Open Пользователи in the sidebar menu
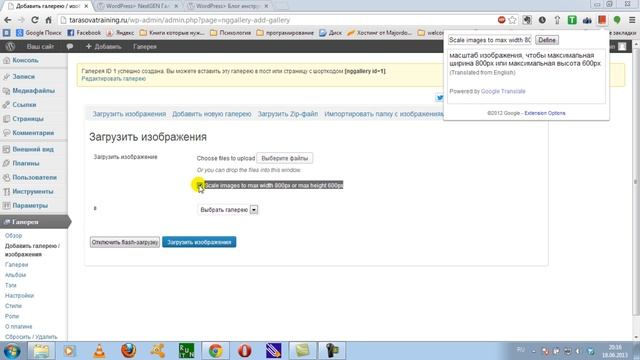The width and height of the screenshot is (640, 360). [33, 178]
